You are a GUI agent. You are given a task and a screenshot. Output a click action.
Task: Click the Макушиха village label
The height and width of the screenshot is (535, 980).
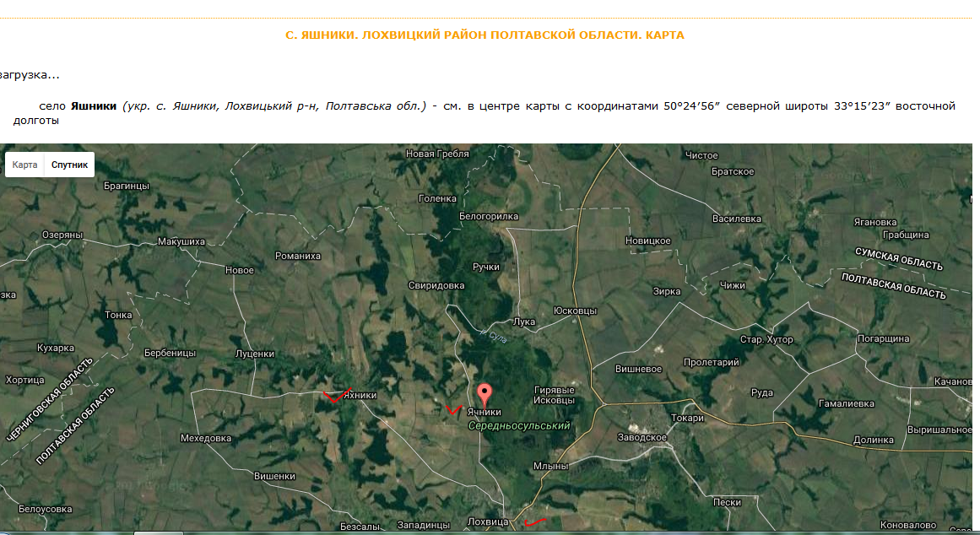pos(181,242)
